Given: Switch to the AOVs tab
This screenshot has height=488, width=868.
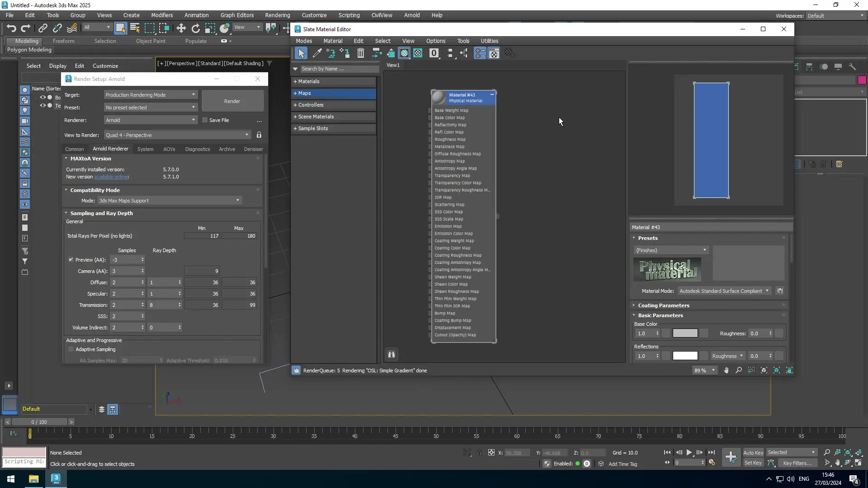Looking at the screenshot, I should click(169, 149).
